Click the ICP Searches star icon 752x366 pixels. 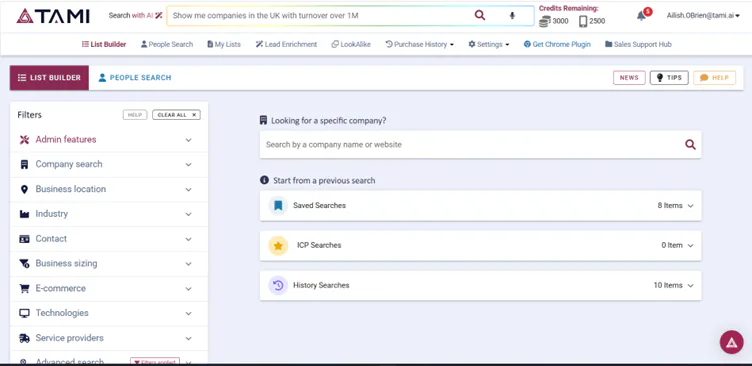coord(278,246)
